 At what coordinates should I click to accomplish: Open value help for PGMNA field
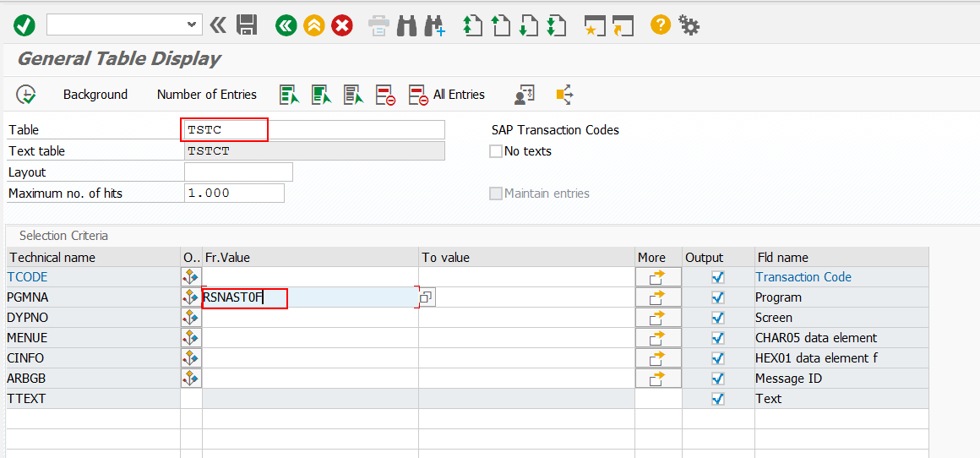click(427, 297)
